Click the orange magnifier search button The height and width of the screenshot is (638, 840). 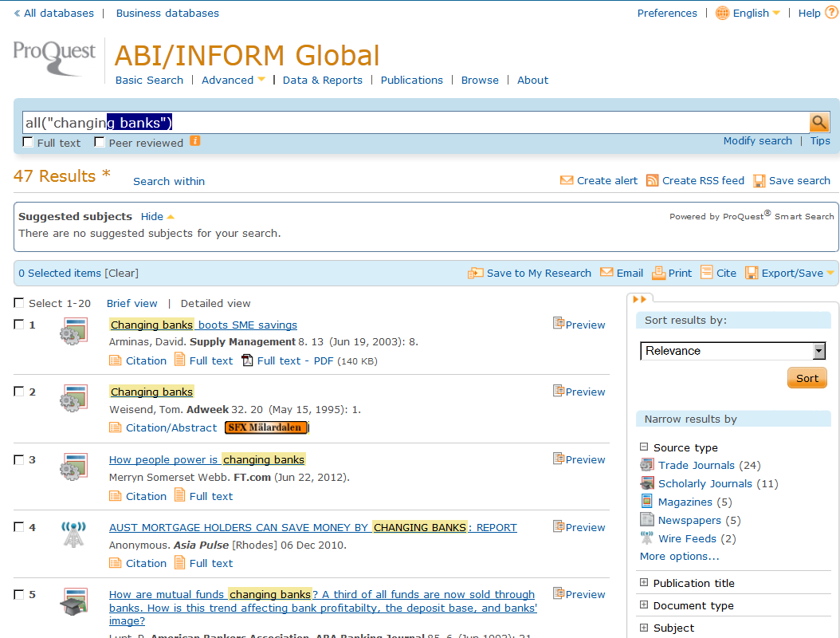pyautogui.click(x=819, y=122)
